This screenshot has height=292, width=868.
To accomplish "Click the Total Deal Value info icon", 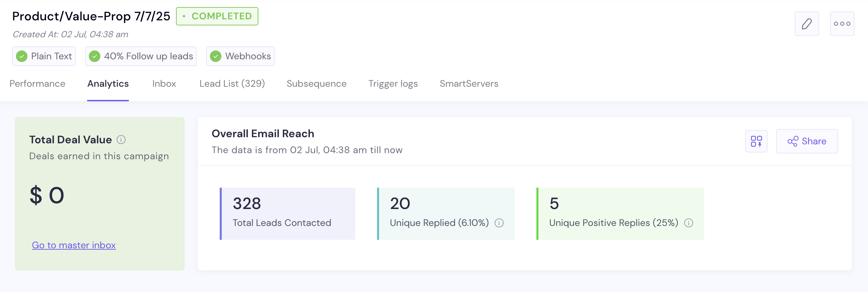I will point(121,140).
